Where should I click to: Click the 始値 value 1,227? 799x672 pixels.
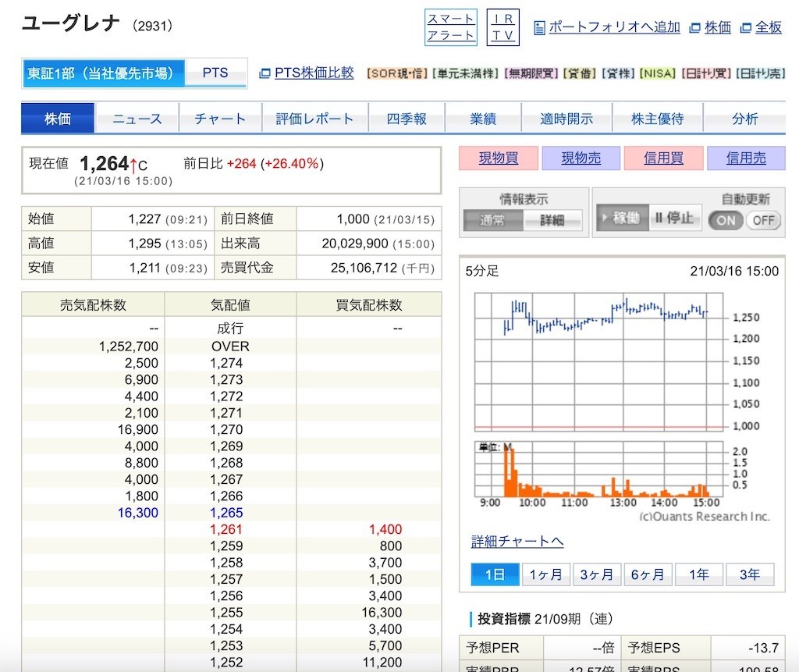point(144,219)
